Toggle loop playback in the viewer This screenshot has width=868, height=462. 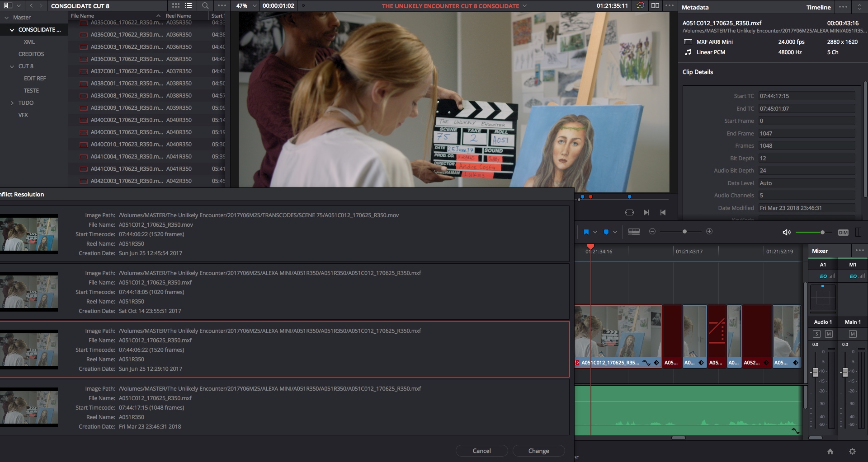[629, 212]
